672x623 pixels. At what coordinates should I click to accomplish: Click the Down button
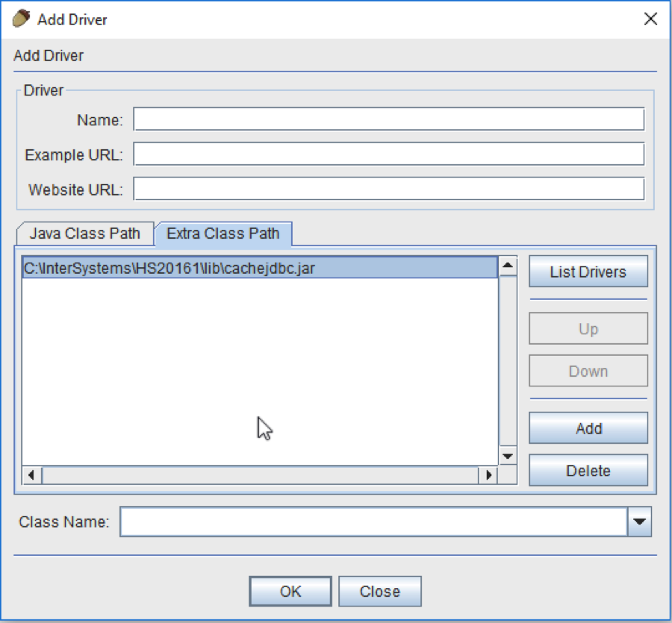click(x=588, y=372)
